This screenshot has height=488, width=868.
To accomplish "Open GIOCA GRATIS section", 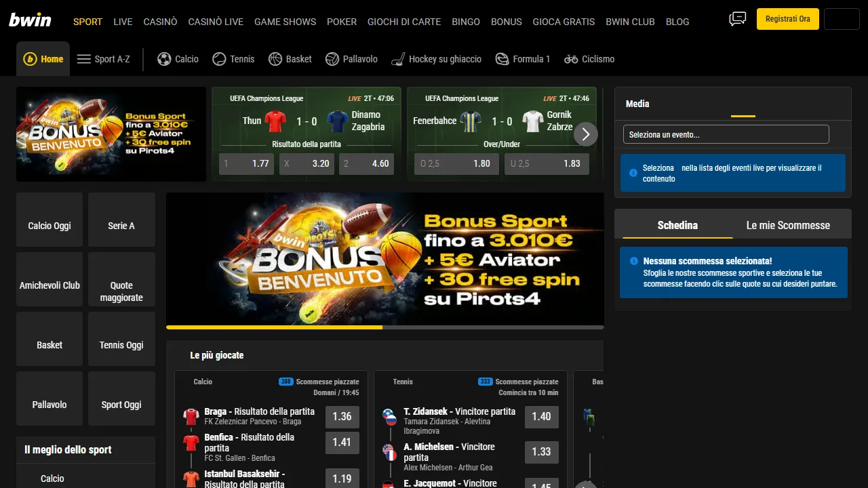I will [x=564, y=22].
